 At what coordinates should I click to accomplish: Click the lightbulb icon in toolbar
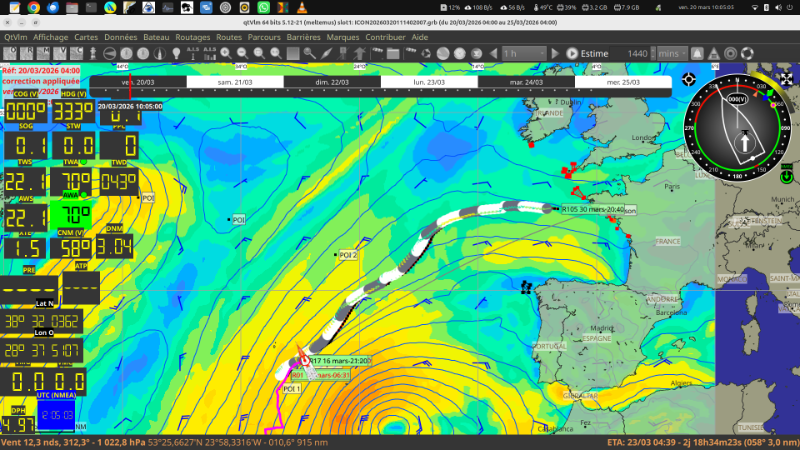click(x=176, y=52)
